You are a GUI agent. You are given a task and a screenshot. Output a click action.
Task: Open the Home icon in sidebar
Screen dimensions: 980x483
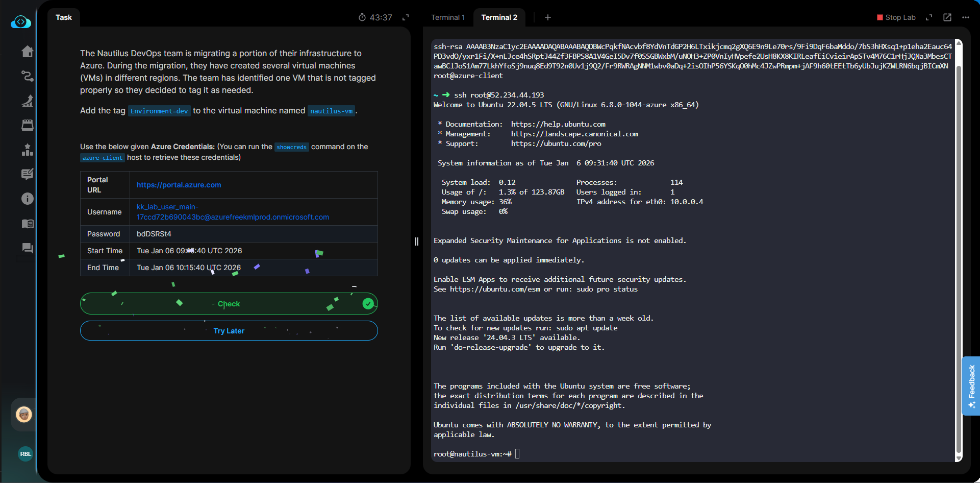(x=28, y=52)
